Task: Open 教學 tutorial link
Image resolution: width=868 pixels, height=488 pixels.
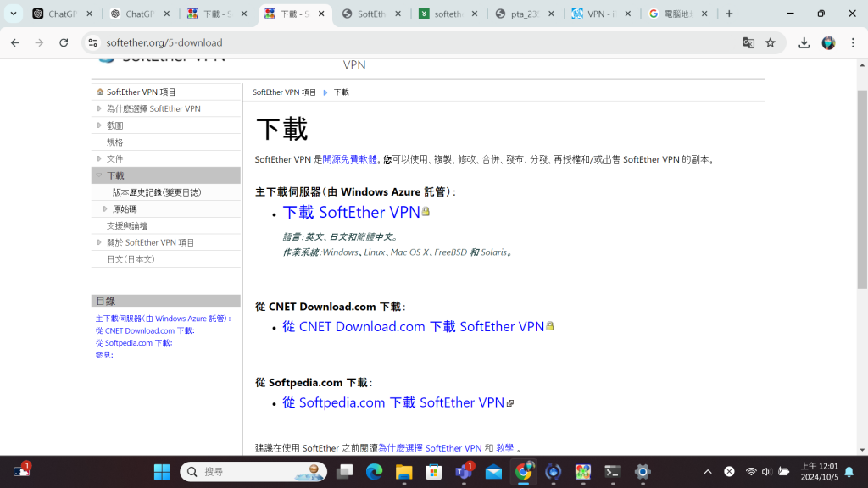Action: (x=504, y=448)
